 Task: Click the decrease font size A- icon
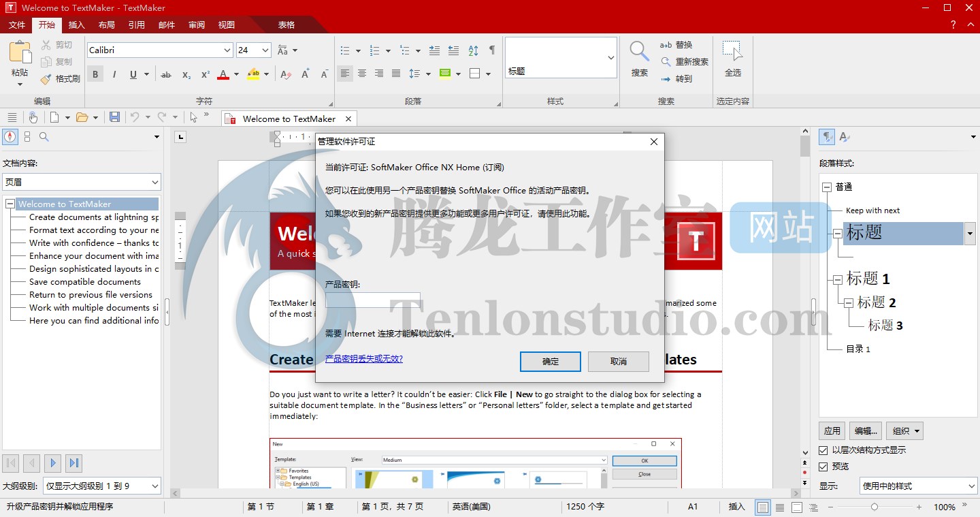point(325,74)
